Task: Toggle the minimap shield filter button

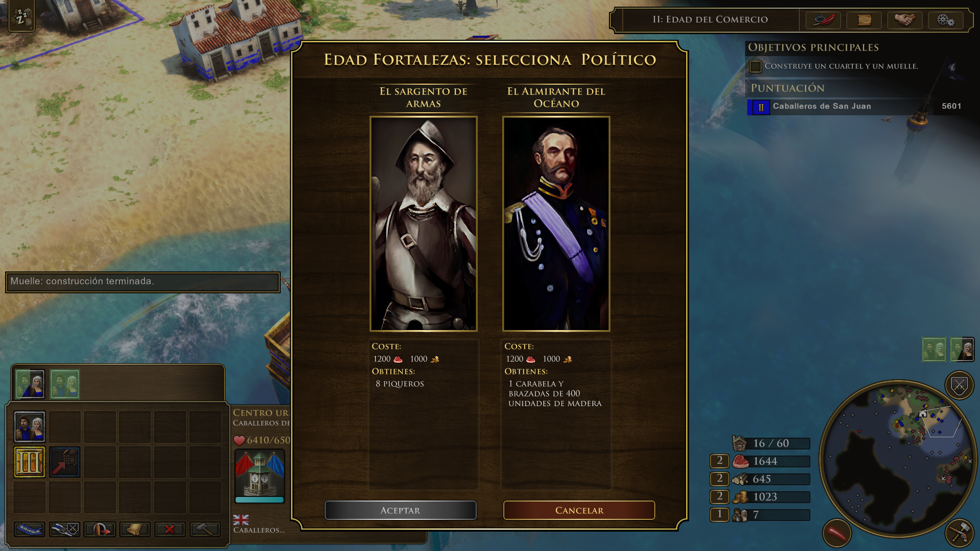Action: click(959, 386)
